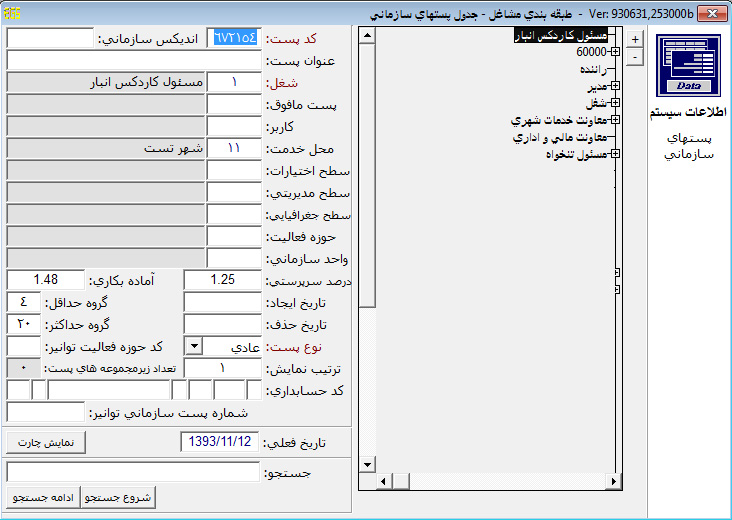732x520 pixels.
Task: Click the plus expand-all button
Action: pyautogui.click(x=635, y=40)
